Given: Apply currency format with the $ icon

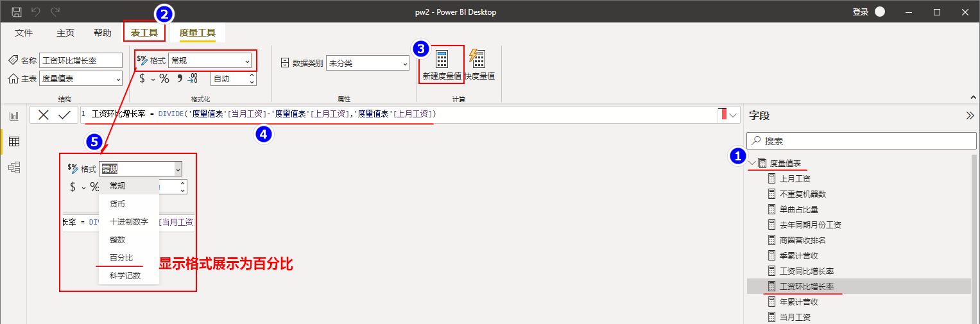Looking at the screenshot, I should click(142, 78).
